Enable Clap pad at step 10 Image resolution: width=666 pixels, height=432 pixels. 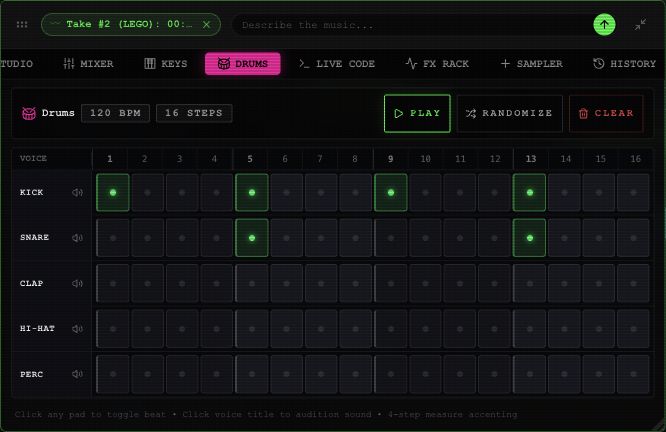click(x=425, y=283)
